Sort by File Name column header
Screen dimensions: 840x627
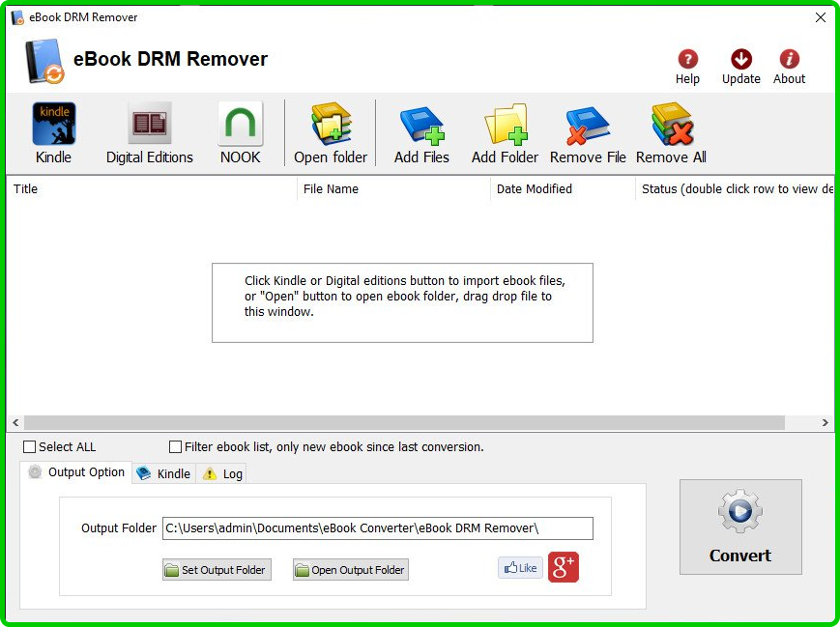point(393,189)
